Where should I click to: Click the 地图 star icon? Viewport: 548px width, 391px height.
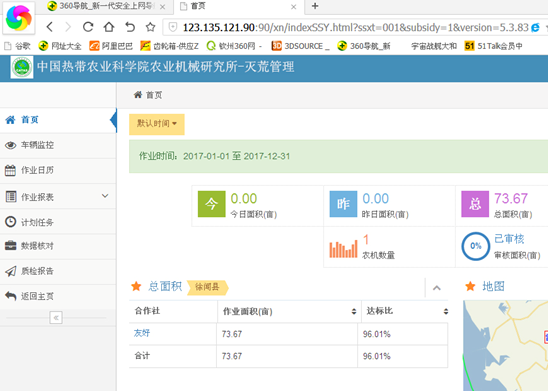[x=470, y=287]
